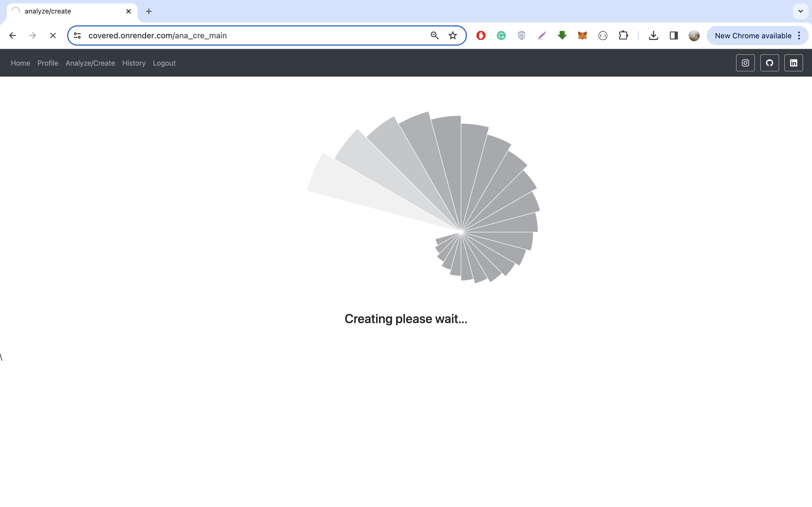Open the Instagram icon link
812x507 pixels.
point(745,63)
